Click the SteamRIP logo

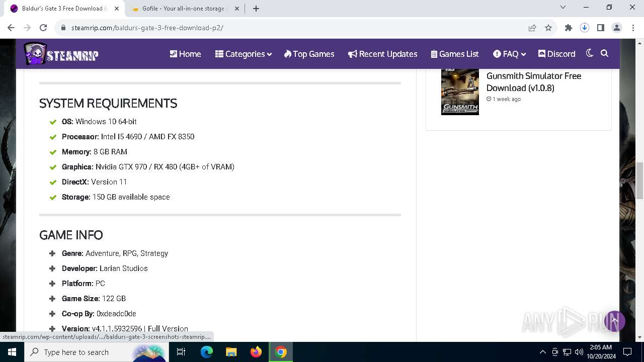[61, 54]
